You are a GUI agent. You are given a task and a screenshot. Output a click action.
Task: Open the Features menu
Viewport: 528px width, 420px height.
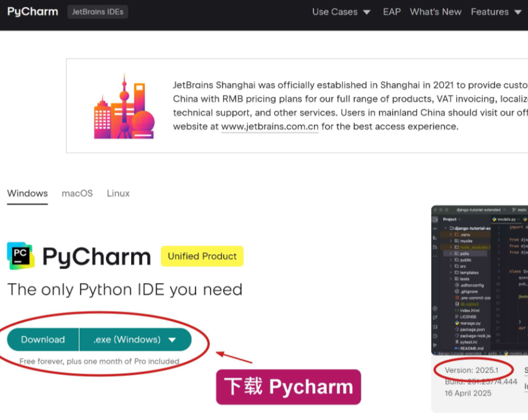(496, 12)
